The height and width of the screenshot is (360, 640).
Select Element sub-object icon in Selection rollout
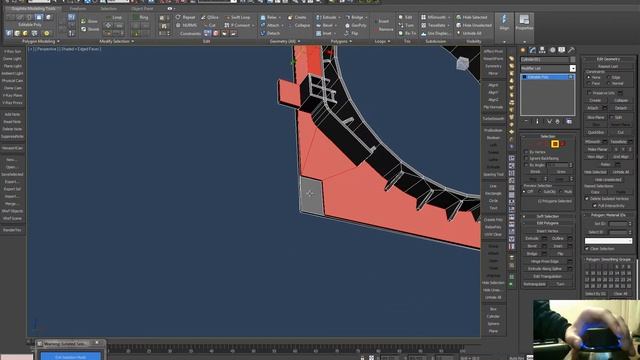[563, 144]
